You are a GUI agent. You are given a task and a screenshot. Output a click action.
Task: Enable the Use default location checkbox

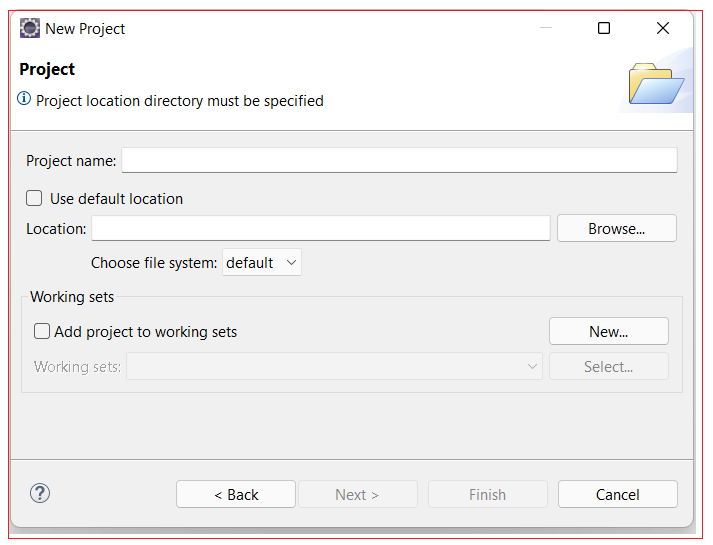[34, 199]
